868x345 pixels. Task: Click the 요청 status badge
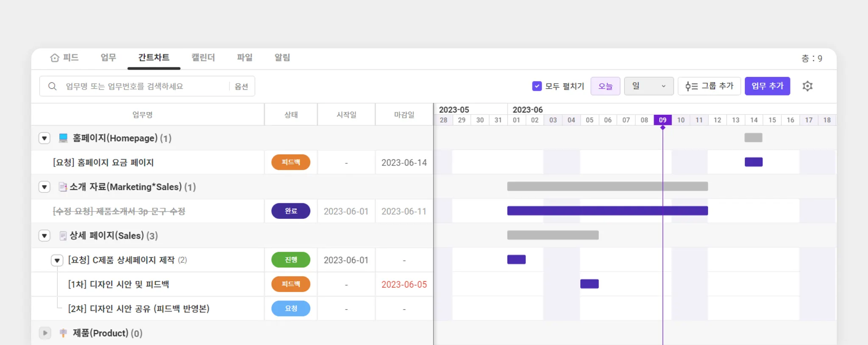tap(291, 309)
